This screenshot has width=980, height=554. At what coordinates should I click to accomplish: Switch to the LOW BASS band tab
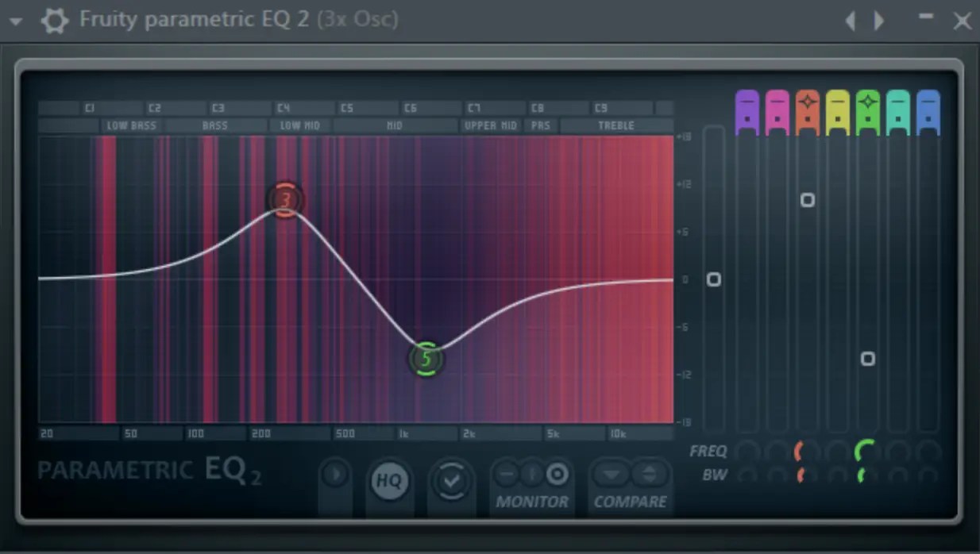[x=131, y=125]
